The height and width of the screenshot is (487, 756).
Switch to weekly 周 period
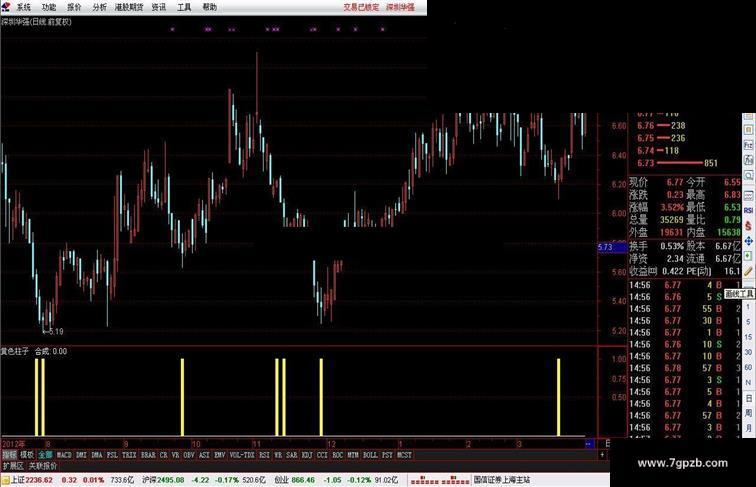click(748, 413)
